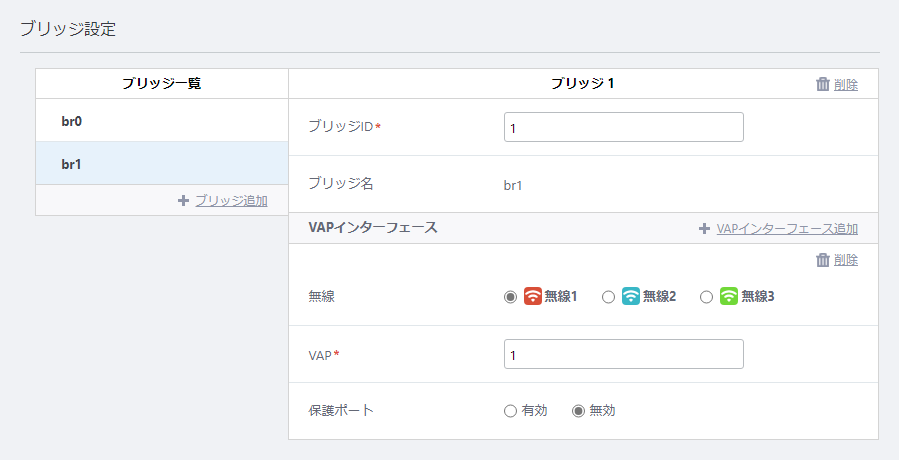899x460 pixels.
Task: Select the br0 bridge in the list
Action: (162, 120)
